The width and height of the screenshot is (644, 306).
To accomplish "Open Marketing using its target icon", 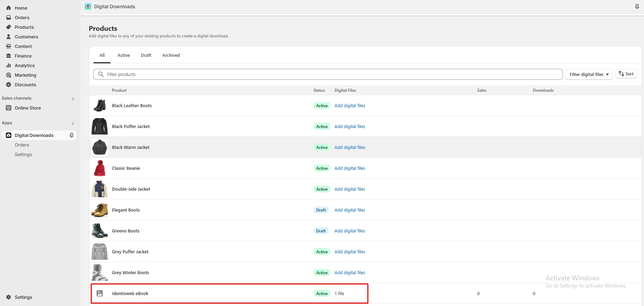I will [x=9, y=75].
